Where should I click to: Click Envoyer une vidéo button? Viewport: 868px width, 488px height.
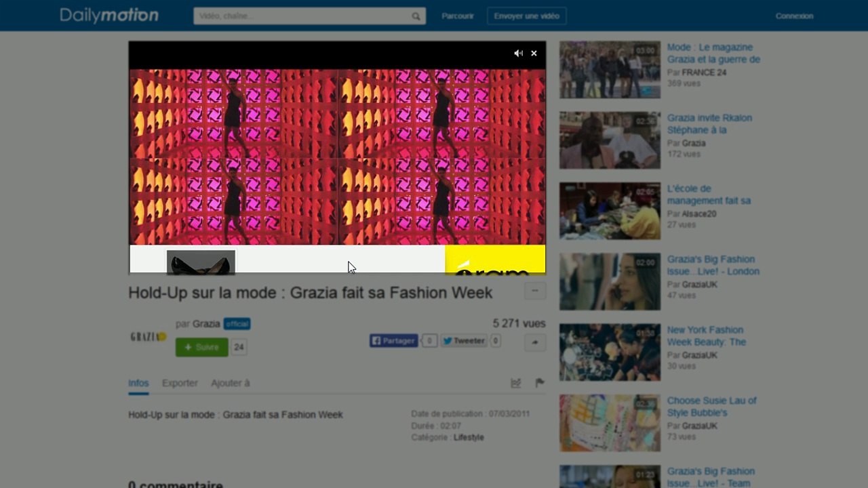coord(527,16)
